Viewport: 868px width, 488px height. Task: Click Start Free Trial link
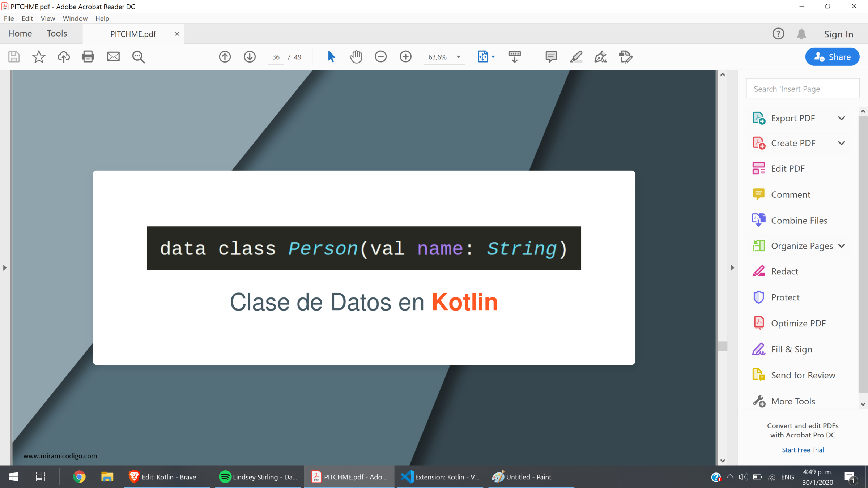tap(803, 450)
